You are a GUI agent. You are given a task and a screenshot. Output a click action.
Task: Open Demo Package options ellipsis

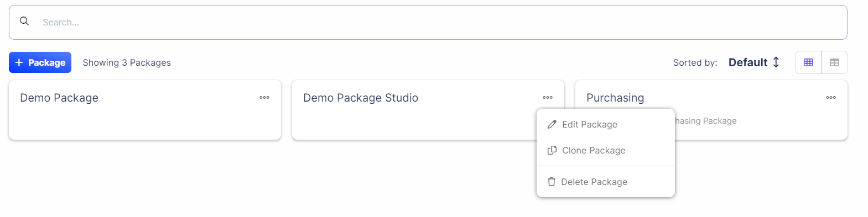click(264, 97)
